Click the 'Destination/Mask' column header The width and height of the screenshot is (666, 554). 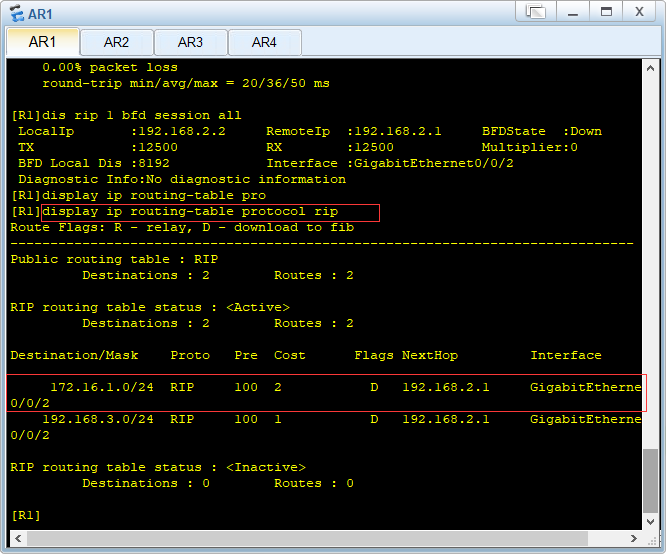[74, 355]
